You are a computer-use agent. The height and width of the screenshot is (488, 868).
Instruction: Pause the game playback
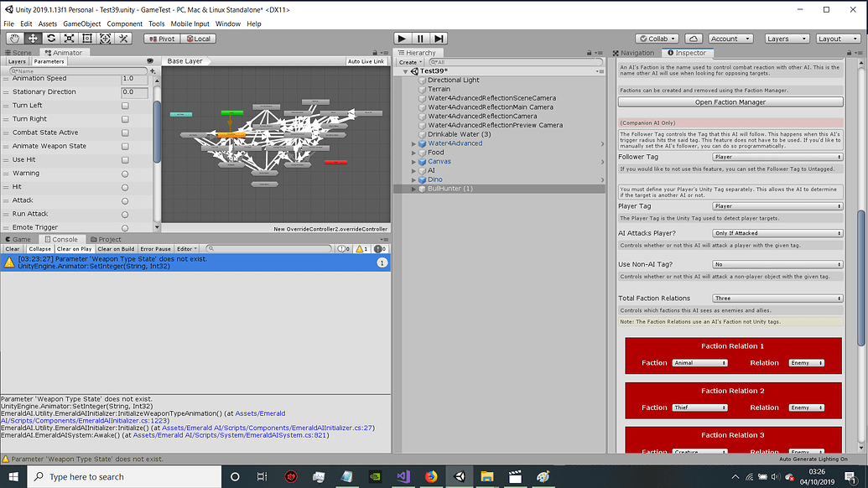pos(420,39)
